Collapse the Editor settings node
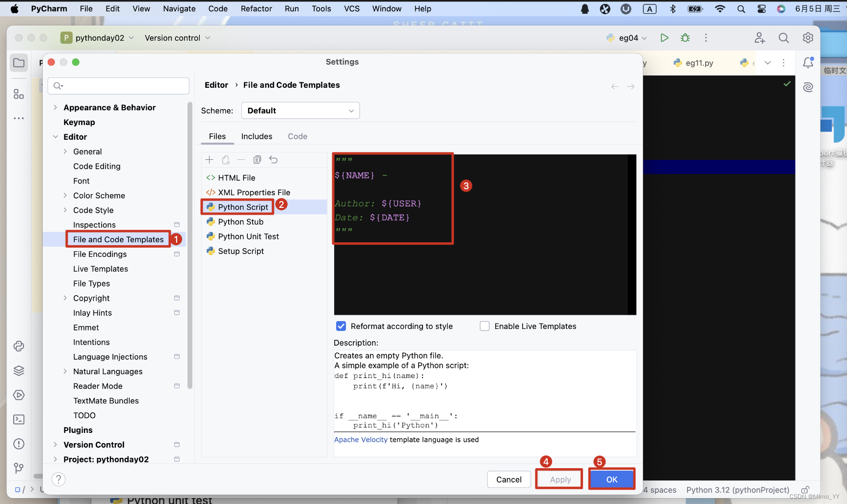 tap(55, 137)
